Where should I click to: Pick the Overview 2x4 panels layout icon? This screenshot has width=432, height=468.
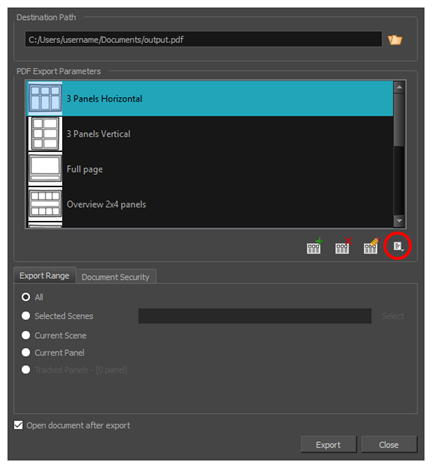click(x=45, y=204)
